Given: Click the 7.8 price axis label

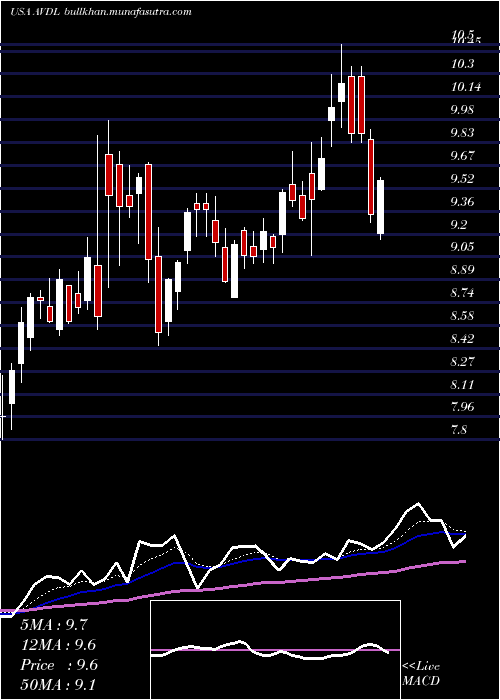Looking at the screenshot, I should (459, 430).
